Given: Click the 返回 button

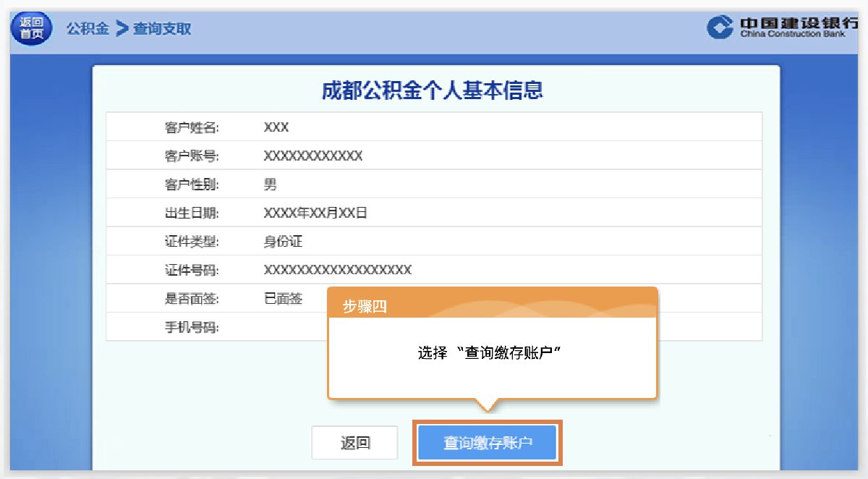Looking at the screenshot, I should (354, 442).
